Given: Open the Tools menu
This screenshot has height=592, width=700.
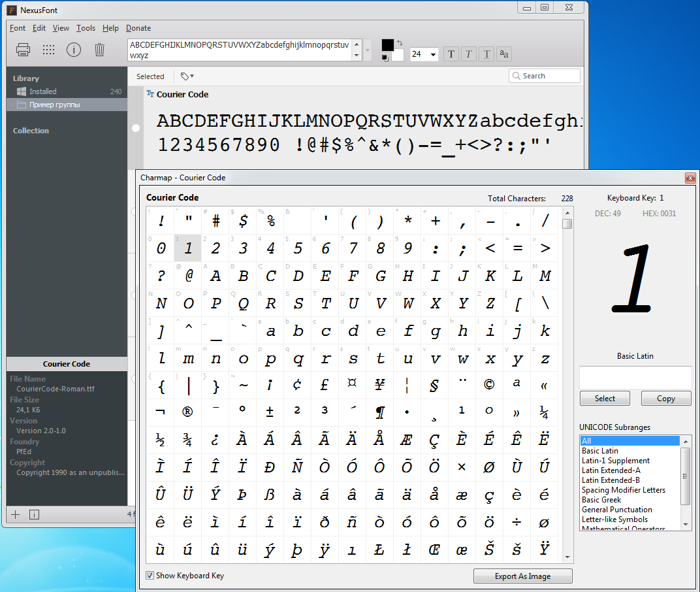Looking at the screenshot, I should (86, 27).
